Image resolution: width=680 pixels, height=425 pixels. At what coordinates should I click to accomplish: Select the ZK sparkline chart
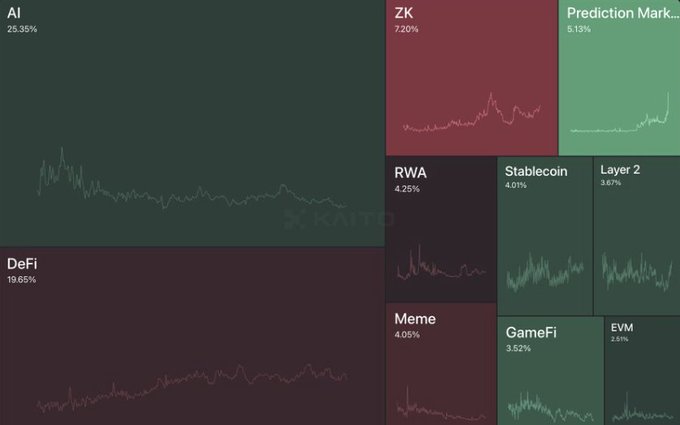471,115
